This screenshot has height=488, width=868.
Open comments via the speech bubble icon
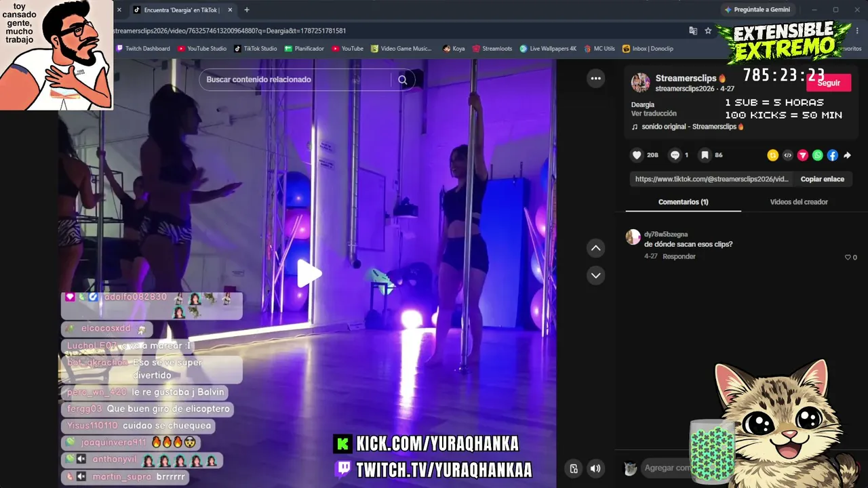[675, 155]
